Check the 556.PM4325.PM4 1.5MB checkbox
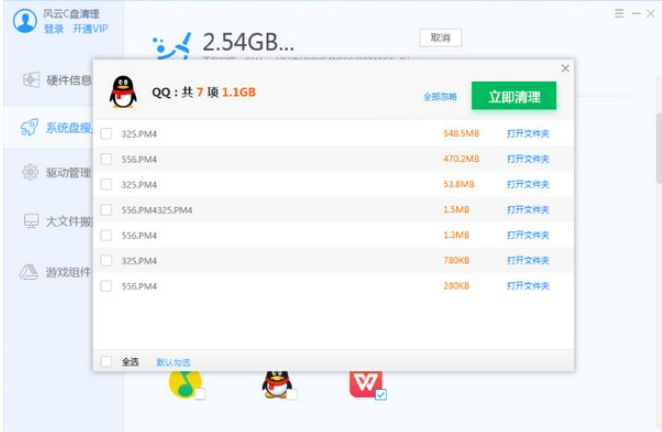The image size is (662, 432). (x=106, y=210)
